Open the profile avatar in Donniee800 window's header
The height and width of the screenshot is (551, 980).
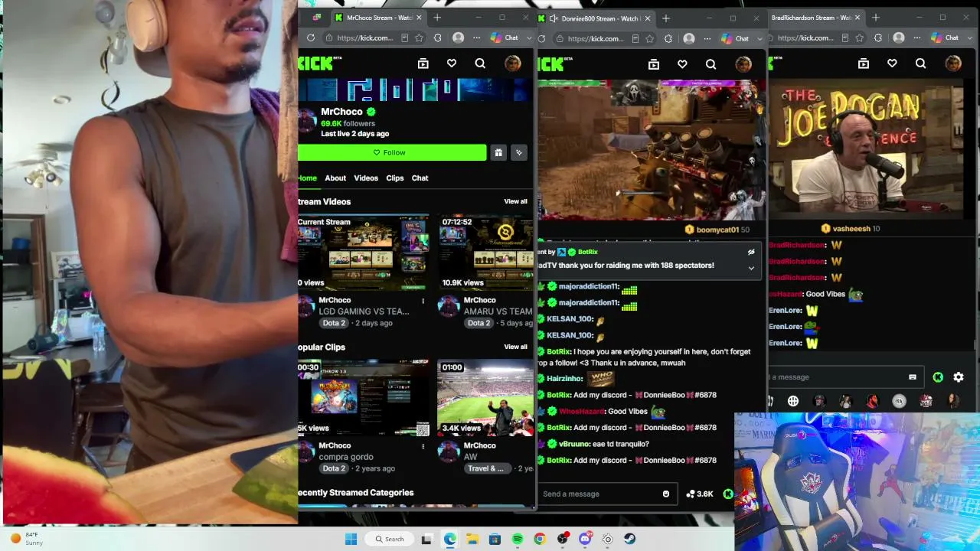(x=743, y=65)
